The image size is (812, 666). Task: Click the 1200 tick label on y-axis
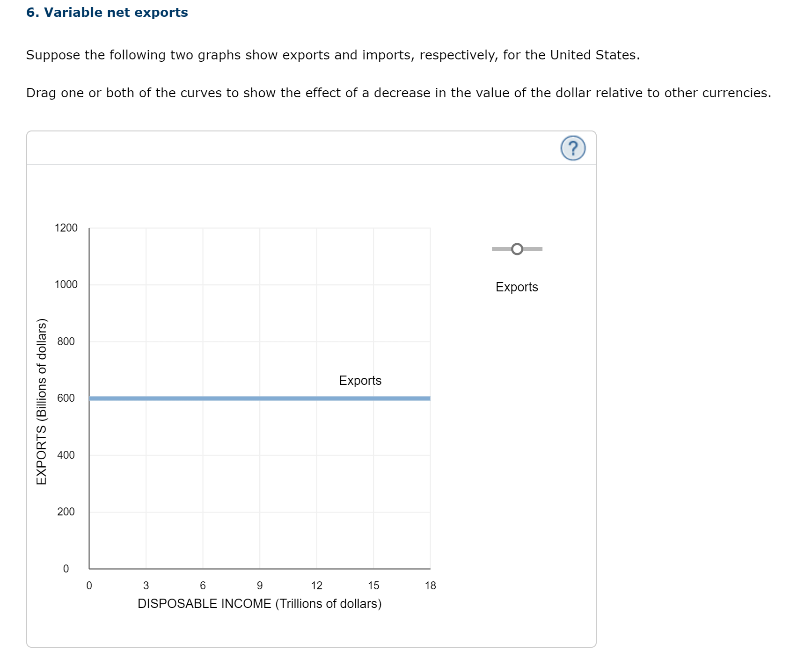tap(66, 228)
